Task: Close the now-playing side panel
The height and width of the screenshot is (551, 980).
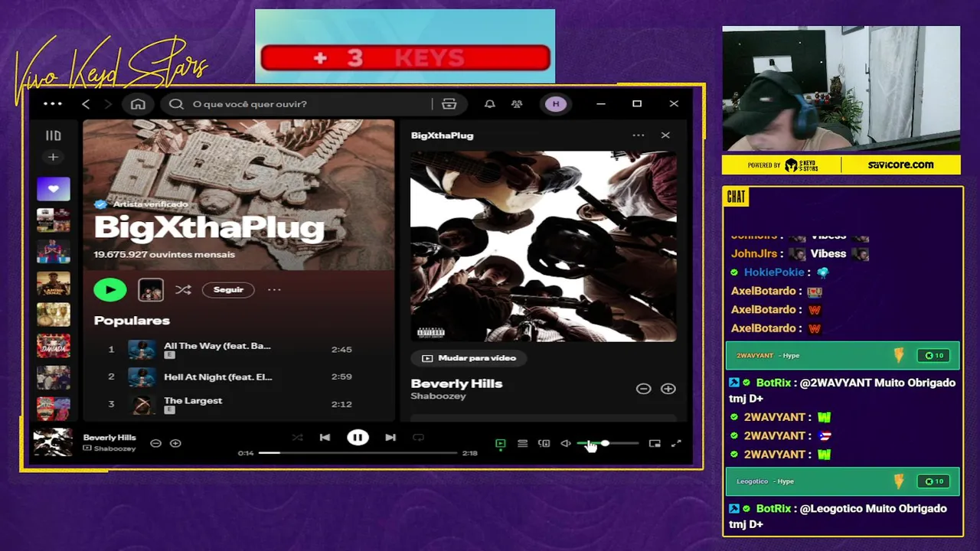Action: coord(665,135)
